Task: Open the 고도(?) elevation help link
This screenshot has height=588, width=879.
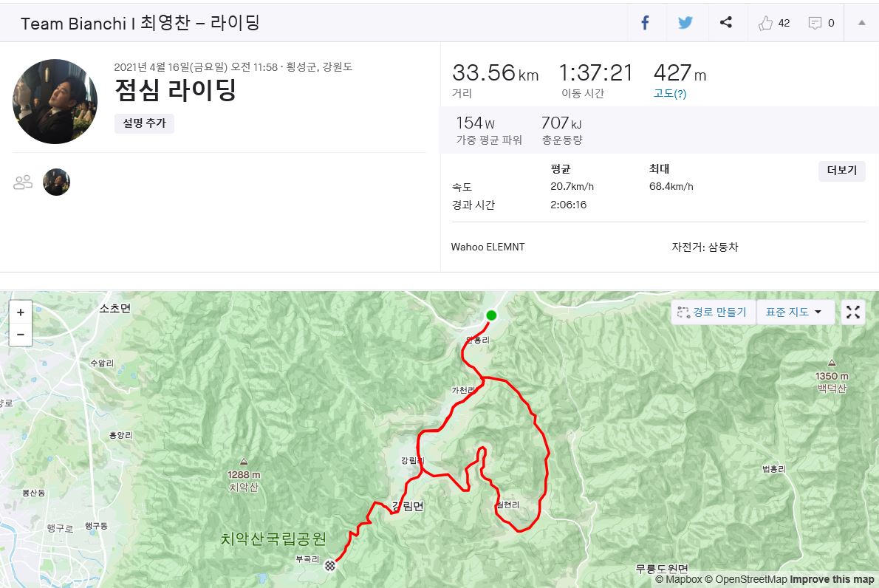Action: [670, 94]
